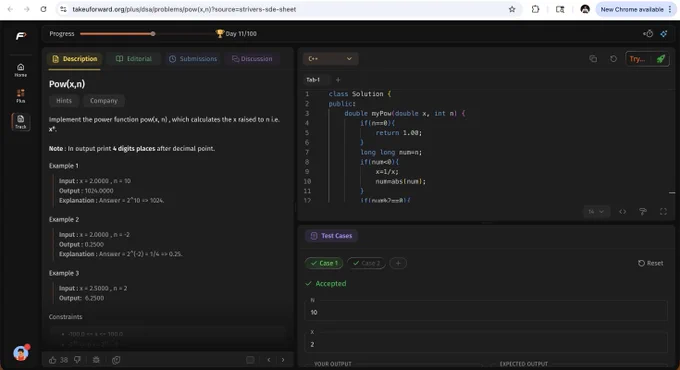Image resolution: width=680 pixels, height=370 pixels.
Task: Click the 'Example 2' heading
Action: [64, 219]
